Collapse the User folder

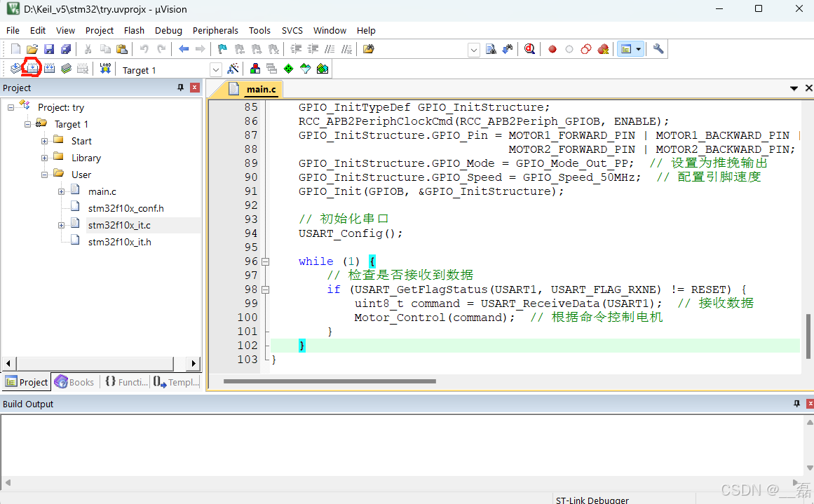click(x=45, y=175)
